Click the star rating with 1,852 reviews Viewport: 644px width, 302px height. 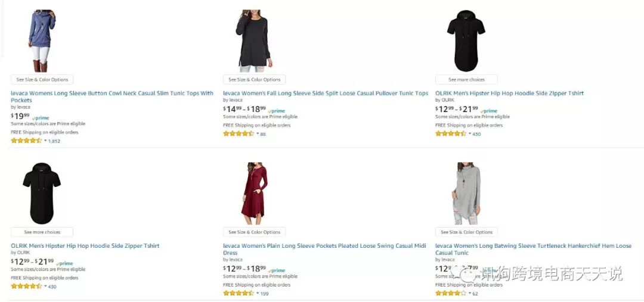tap(26, 141)
